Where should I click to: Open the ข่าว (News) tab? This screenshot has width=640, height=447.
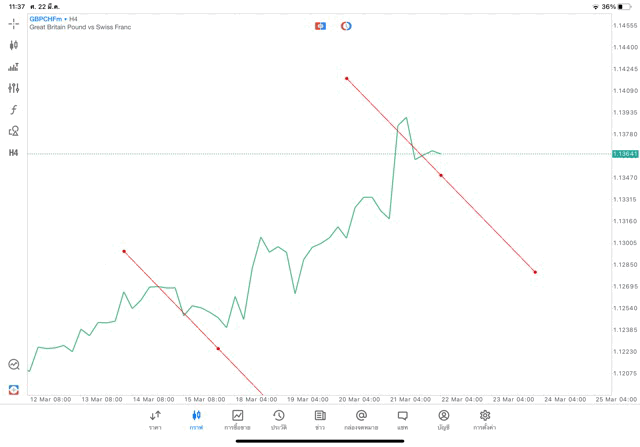coord(320,419)
